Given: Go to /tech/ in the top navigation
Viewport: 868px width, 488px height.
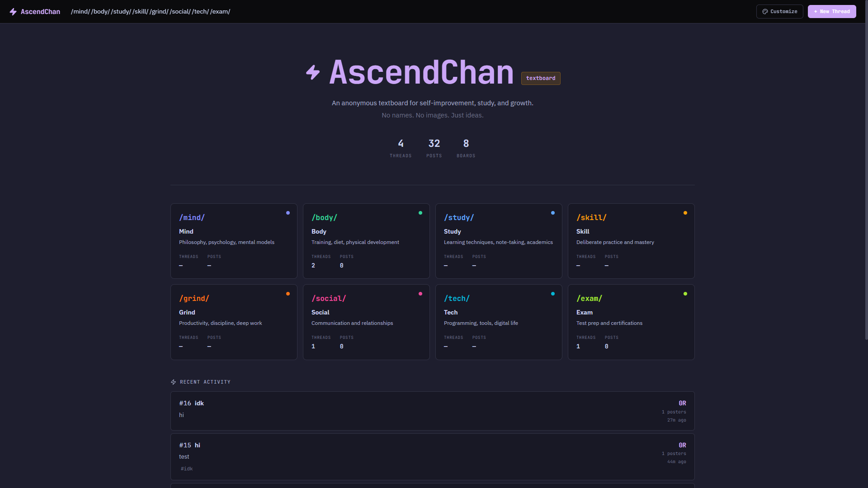Looking at the screenshot, I should click(x=200, y=12).
